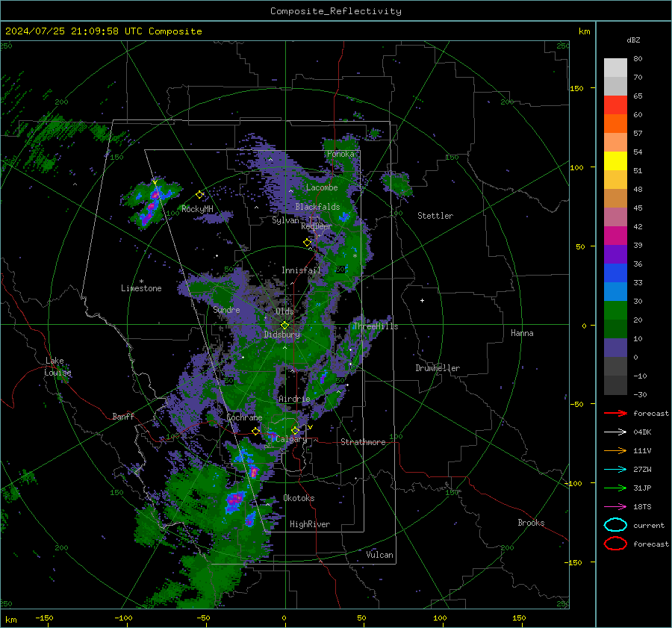Select the bright green 20-30 dBZ swatch

pos(615,311)
